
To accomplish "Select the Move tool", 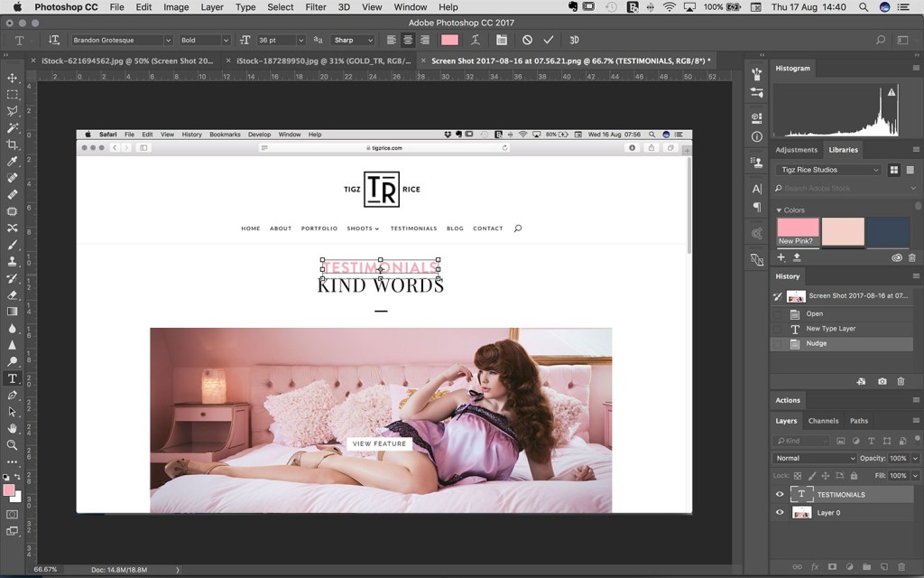I will click(13, 79).
